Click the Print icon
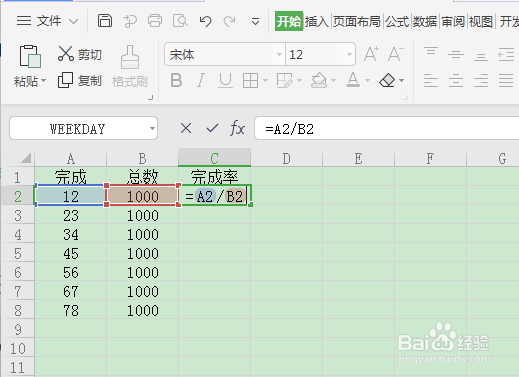519x377 pixels. [155, 21]
